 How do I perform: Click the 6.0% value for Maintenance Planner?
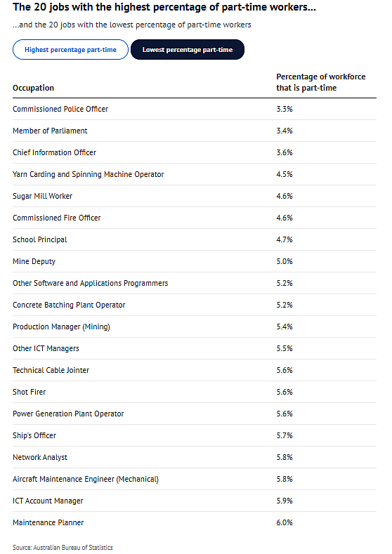tap(285, 522)
